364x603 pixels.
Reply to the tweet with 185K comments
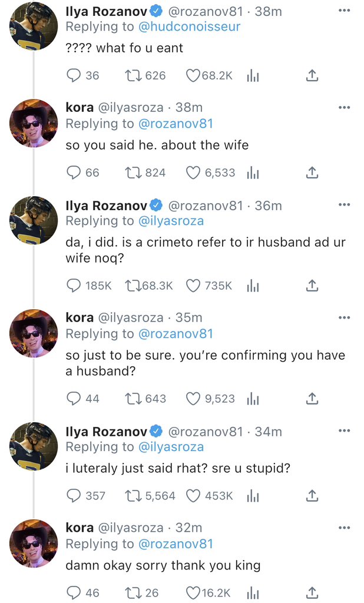click(74, 286)
